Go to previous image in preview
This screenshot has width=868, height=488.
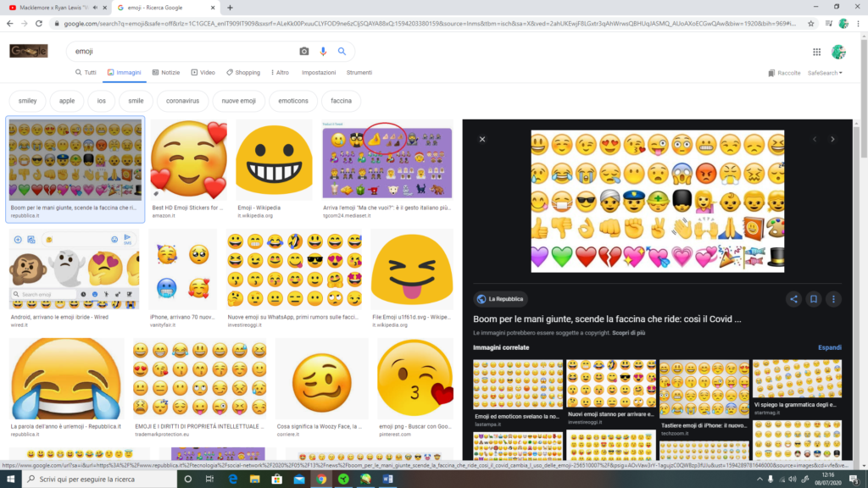click(815, 140)
